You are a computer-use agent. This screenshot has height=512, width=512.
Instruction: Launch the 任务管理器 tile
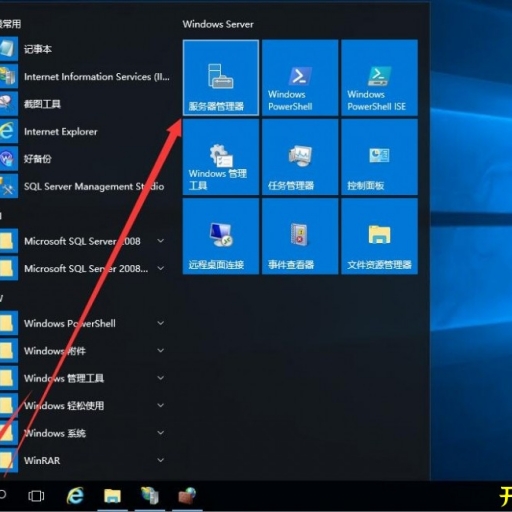300,157
